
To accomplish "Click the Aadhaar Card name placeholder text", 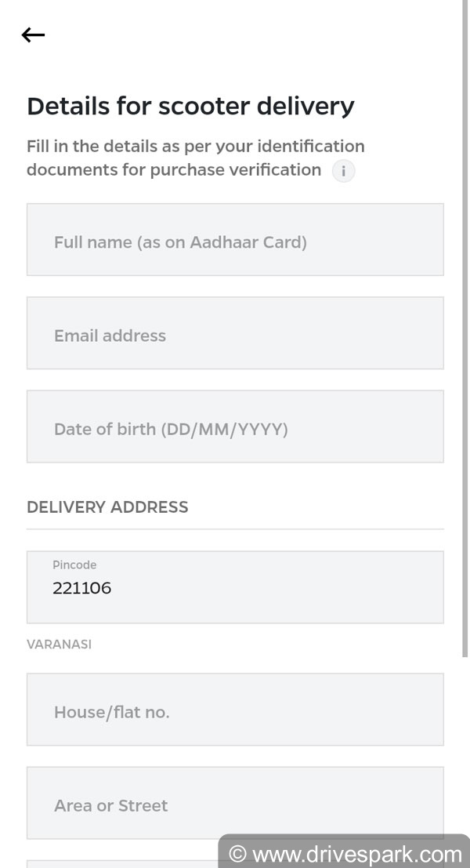I will 179,242.
